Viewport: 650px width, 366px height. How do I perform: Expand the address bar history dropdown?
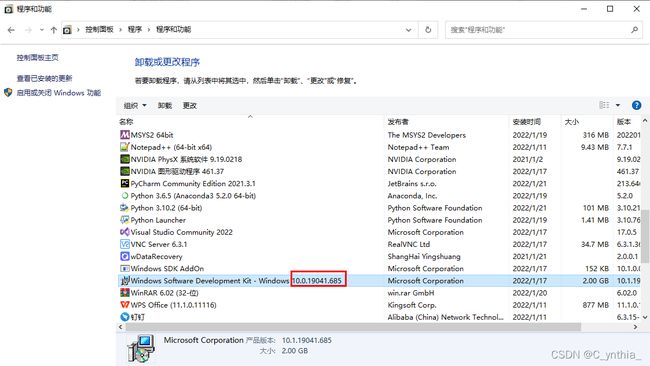tap(408, 30)
